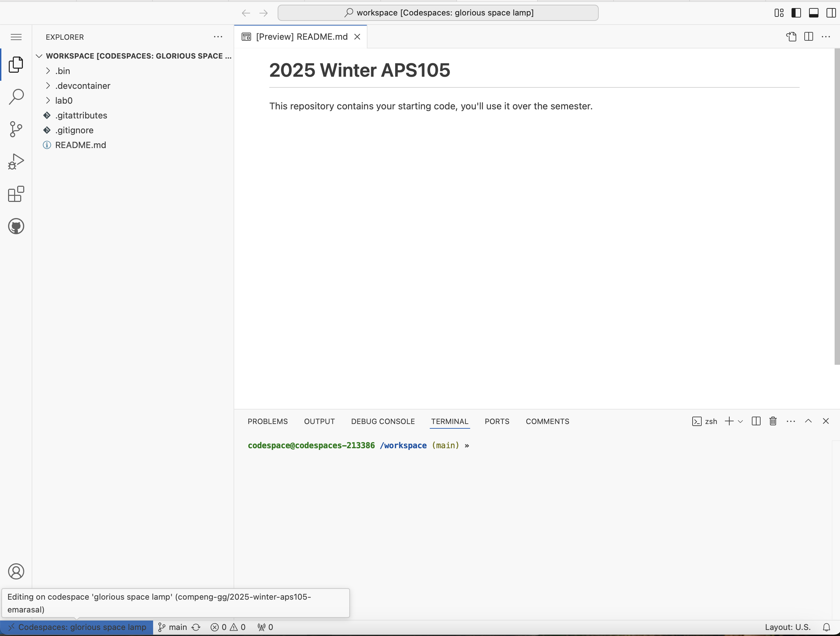
Task: Expand the lab0 folder
Action: (x=133, y=101)
